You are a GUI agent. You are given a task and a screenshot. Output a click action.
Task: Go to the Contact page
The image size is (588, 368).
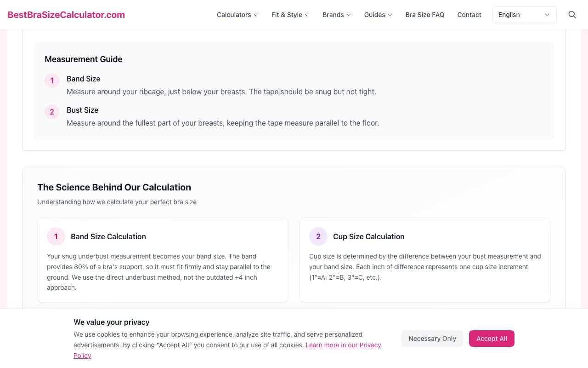(469, 15)
